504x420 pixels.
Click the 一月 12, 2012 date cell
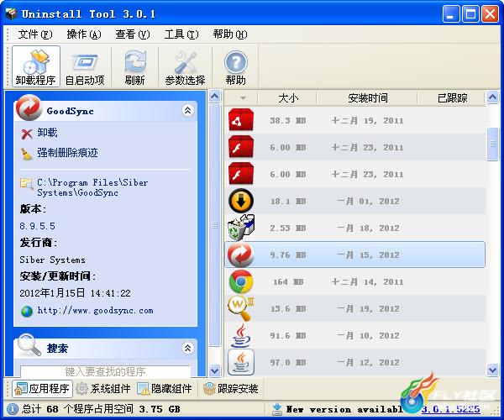coord(368,363)
